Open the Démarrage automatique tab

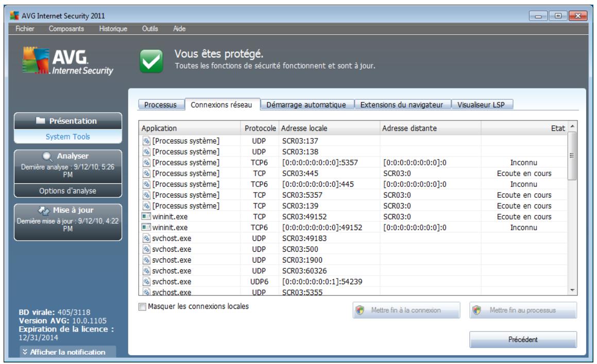[306, 105]
